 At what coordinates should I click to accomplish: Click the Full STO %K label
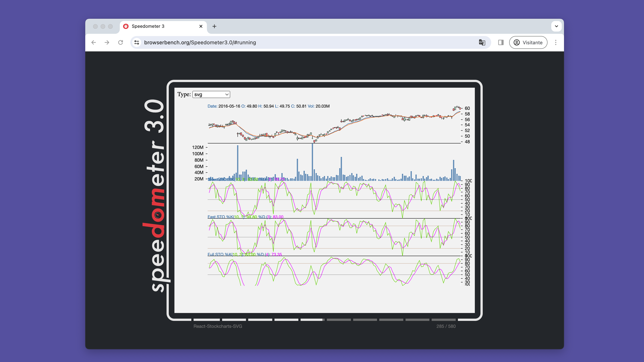pyautogui.click(x=244, y=254)
